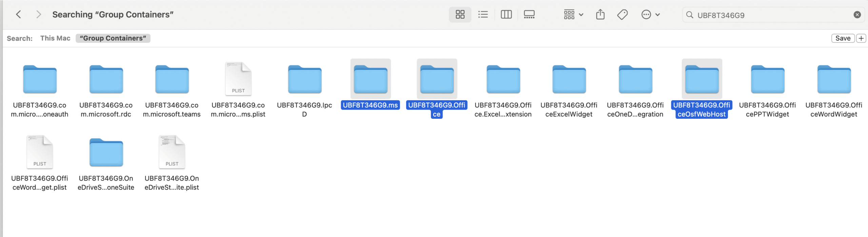Select folder UBF8T346G9.OfficePPTWidget
The width and height of the screenshot is (868, 237).
[768, 79]
